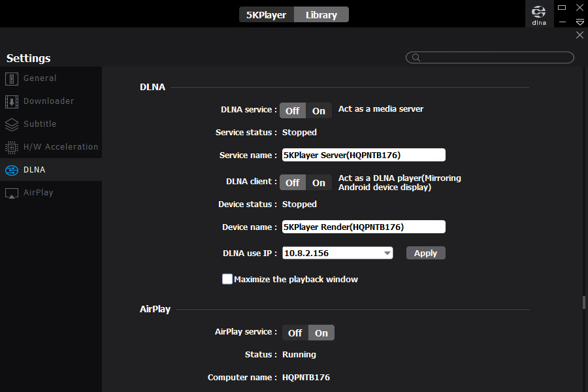Turn DLNA service Off

[x=293, y=110]
